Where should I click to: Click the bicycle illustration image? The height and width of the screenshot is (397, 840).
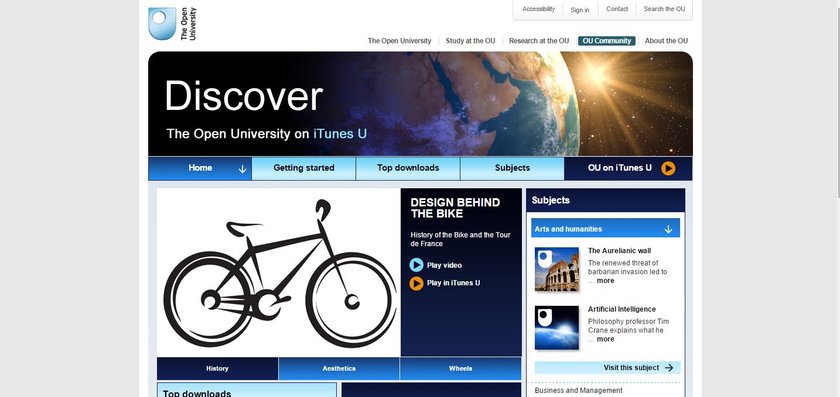pyautogui.click(x=279, y=272)
